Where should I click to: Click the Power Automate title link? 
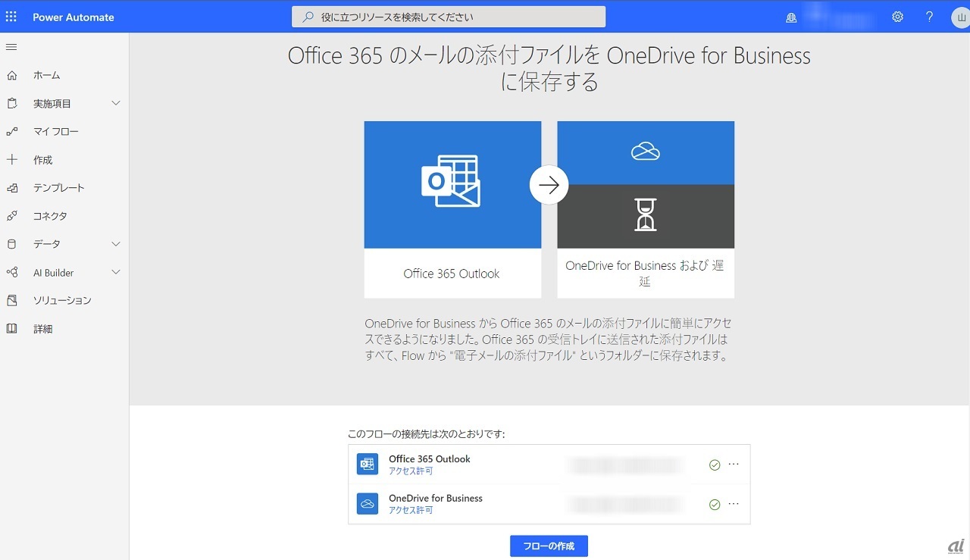(74, 17)
